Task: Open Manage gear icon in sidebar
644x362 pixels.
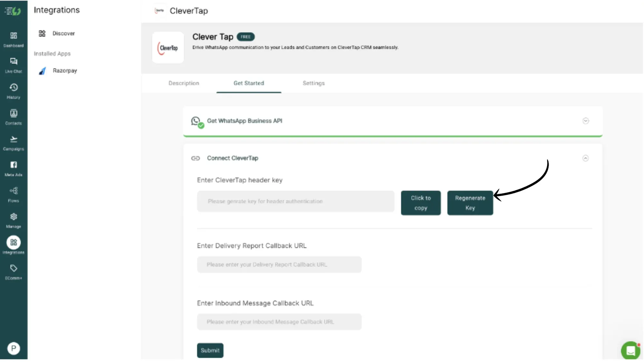Action: point(14,217)
